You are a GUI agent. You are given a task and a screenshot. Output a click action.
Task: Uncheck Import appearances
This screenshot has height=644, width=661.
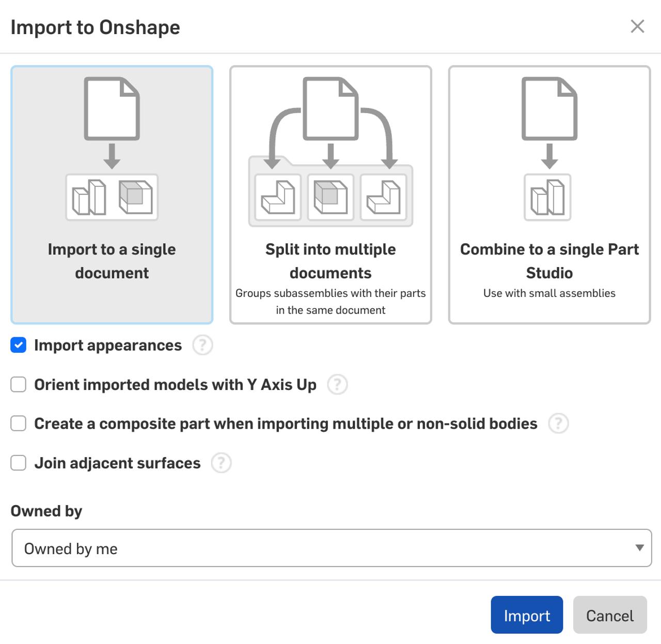click(18, 345)
